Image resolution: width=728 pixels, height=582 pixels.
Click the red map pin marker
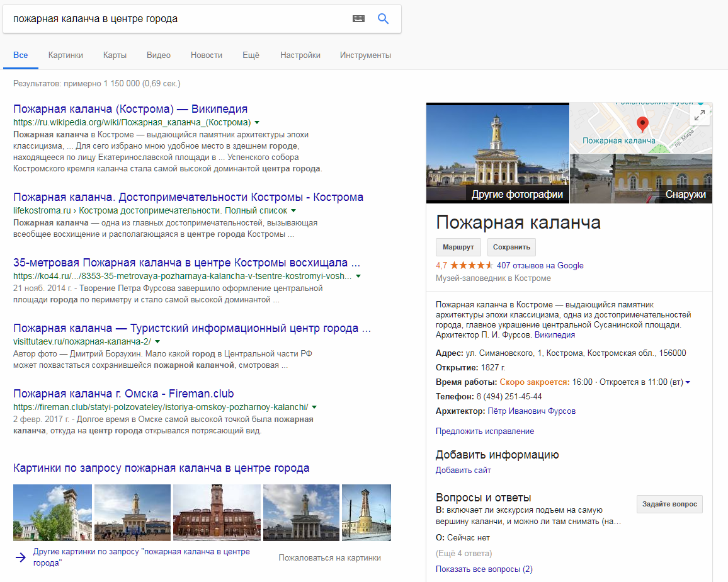642,123
